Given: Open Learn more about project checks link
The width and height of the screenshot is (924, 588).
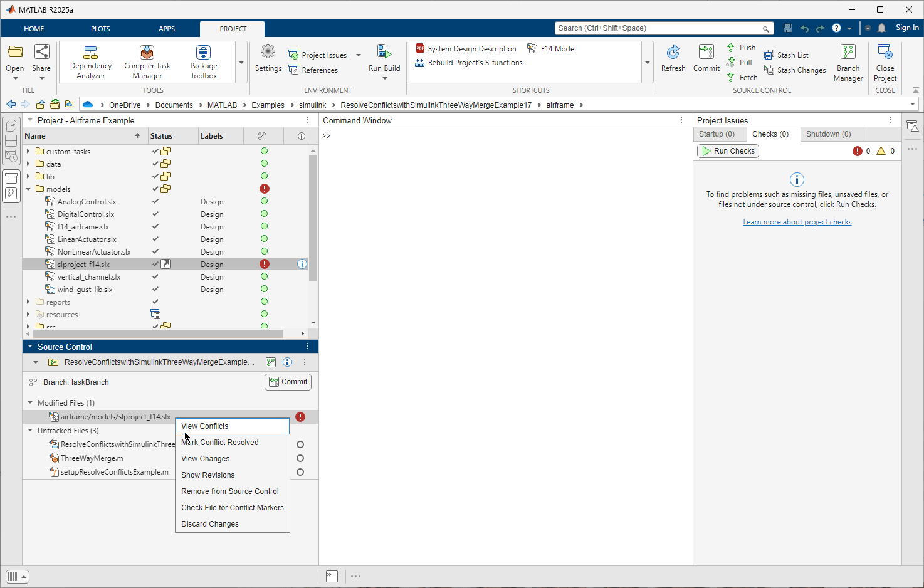Looking at the screenshot, I should [x=797, y=222].
